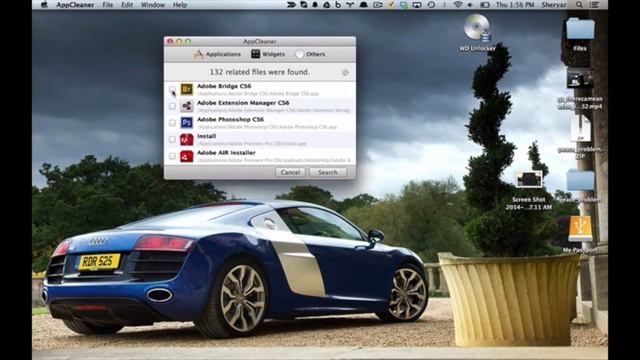Select the blue folder below the ZIP file
The height and width of the screenshot is (360, 640).
click(580, 181)
